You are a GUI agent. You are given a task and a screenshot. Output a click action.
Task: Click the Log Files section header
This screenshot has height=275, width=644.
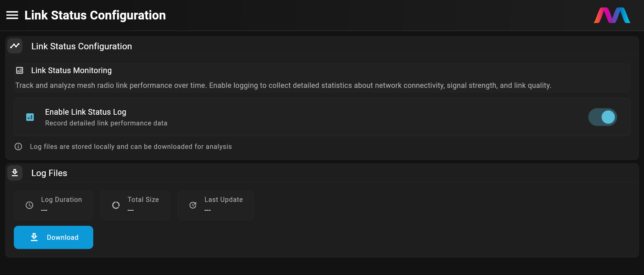point(49,173)
